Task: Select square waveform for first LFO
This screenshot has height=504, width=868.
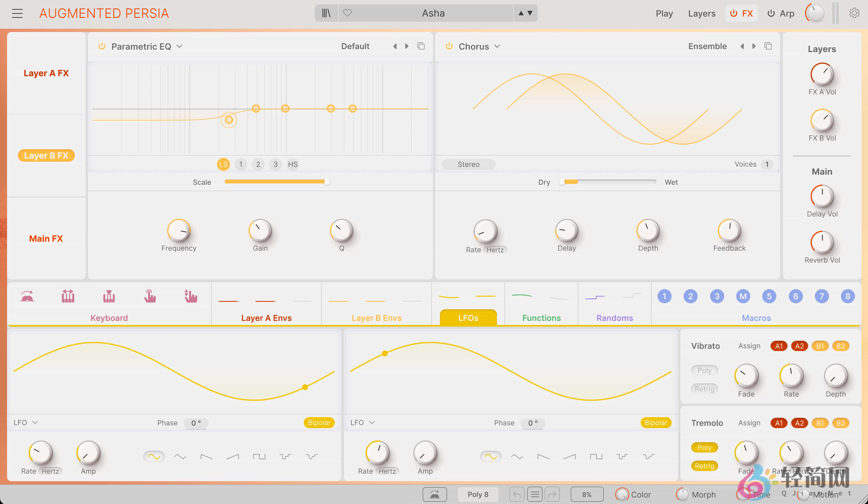Action: (x=259, y=457)
